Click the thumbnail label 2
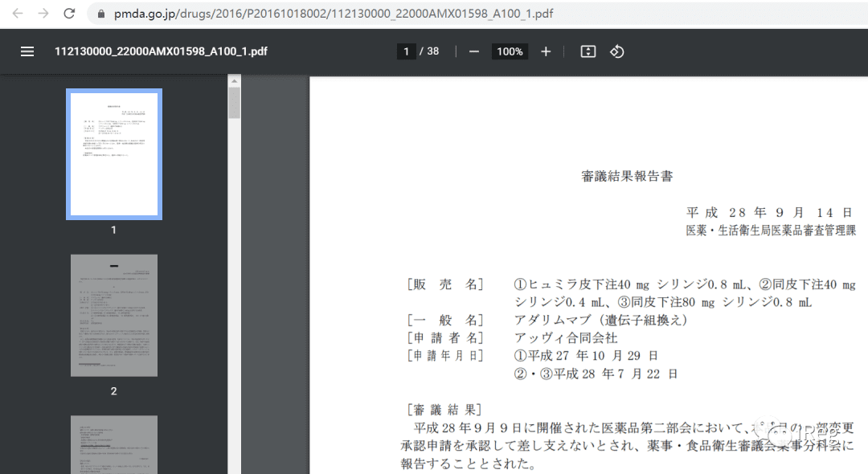The width and height of the screenshot is (868, 474). coord(113,391)
